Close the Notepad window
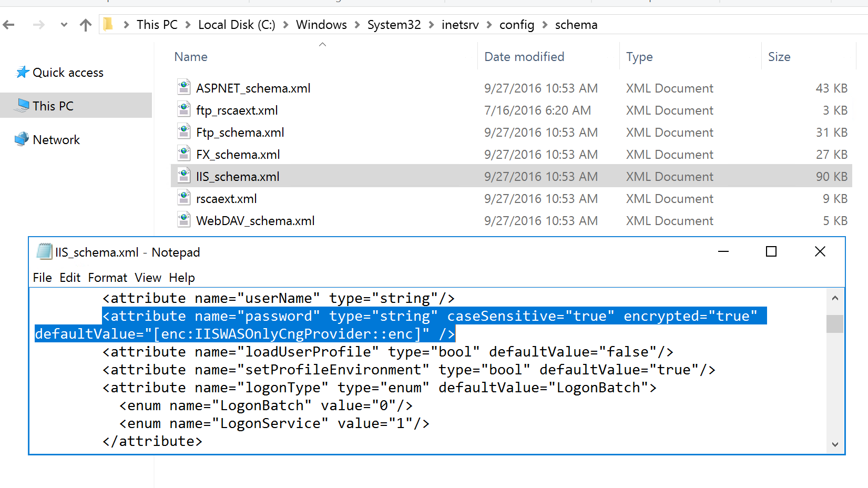Screen dimensions: 868x488 coord(820,251)
